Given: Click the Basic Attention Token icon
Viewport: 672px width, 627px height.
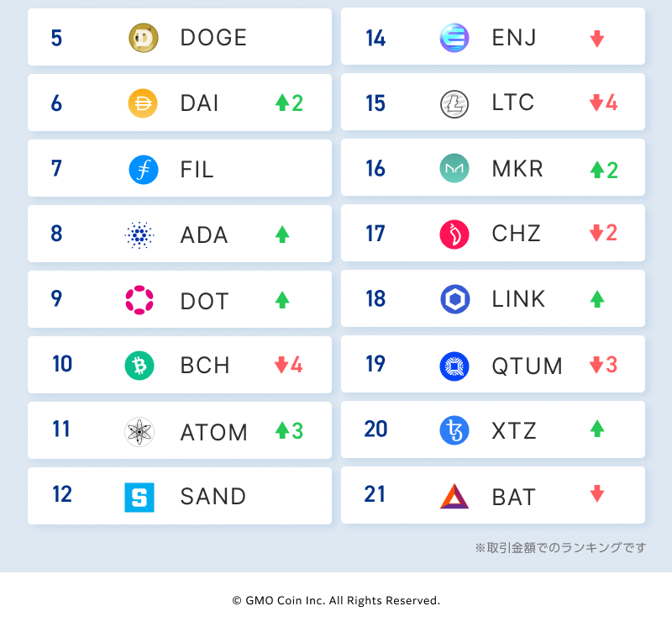Looking at the screenshot, I should click(454, 496).
